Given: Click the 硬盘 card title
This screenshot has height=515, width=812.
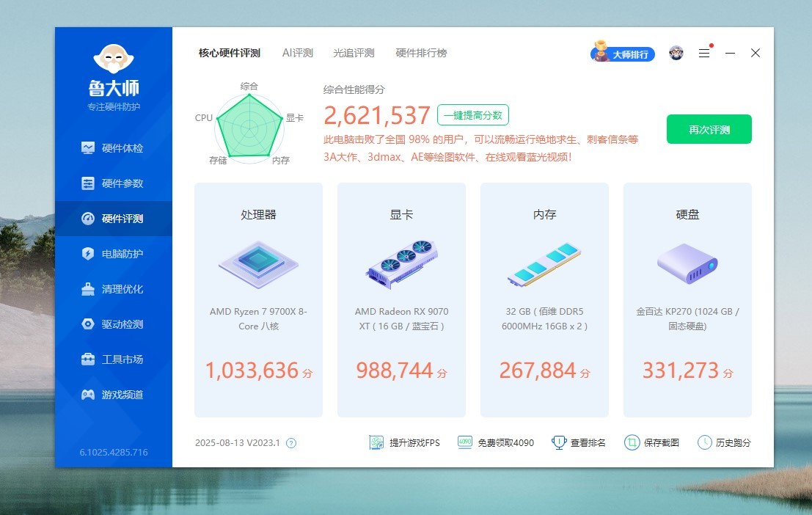Looking at the screenshot, I should coord(687,214).
